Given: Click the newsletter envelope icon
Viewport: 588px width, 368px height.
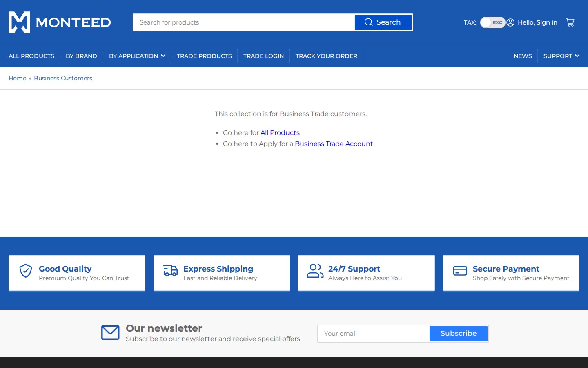Looking at the screenshot, I should 110,333.
